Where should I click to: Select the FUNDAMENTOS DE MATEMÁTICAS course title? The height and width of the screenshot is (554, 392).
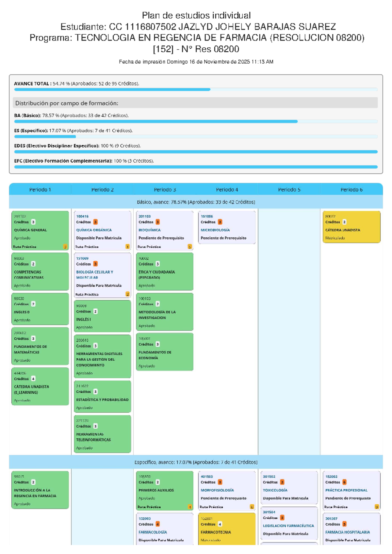tap(30, 350)
